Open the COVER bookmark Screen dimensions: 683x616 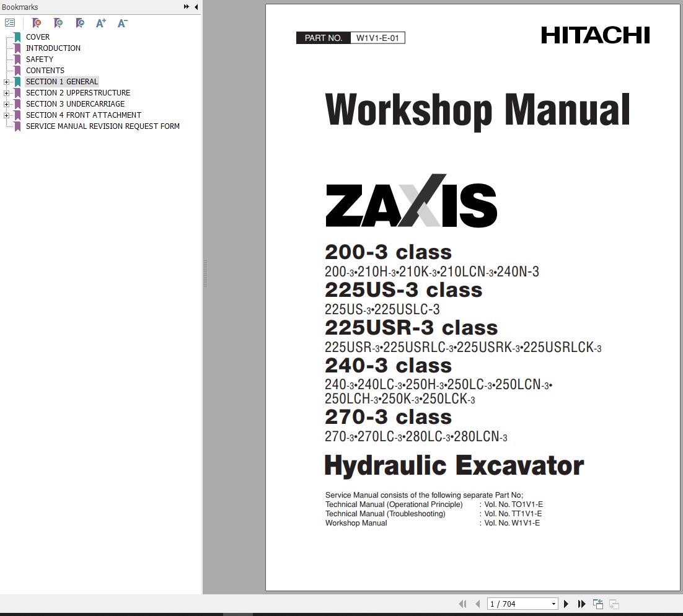tap(38, 37)
